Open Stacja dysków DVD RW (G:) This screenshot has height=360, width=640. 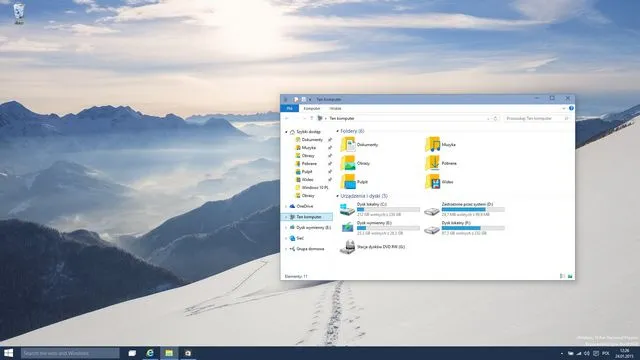tap(373, 247)
